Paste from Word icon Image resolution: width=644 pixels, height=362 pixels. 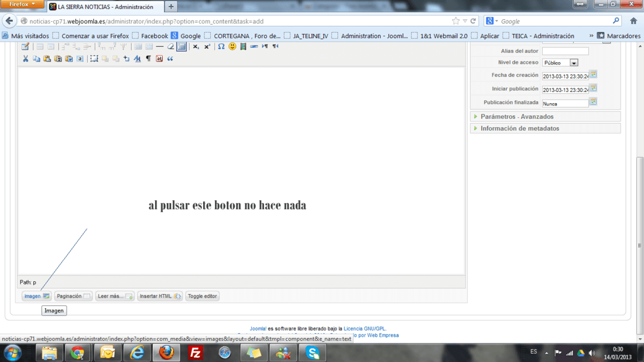pyautogui.click(x=69, y=59)
